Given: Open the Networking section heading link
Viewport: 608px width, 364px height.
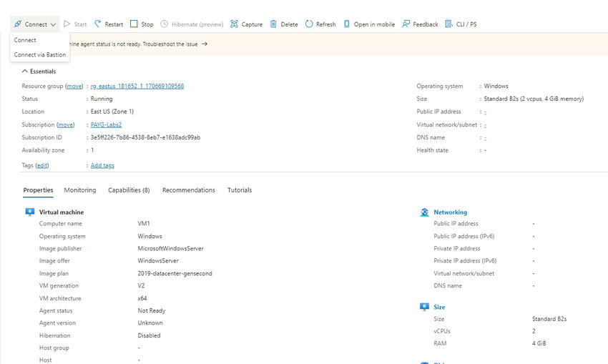Looking at the screenshot, I should click(x=450, y=212).
